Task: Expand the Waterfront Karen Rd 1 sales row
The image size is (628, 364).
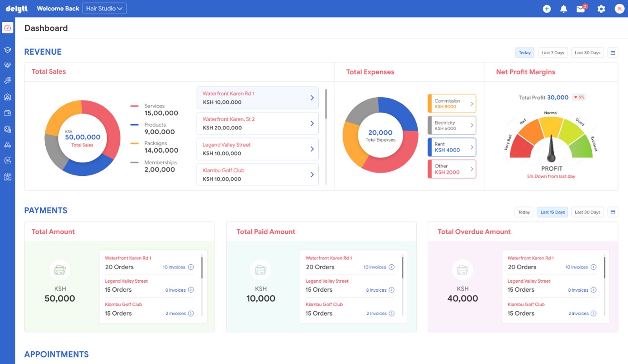Action: pos(312,98)
